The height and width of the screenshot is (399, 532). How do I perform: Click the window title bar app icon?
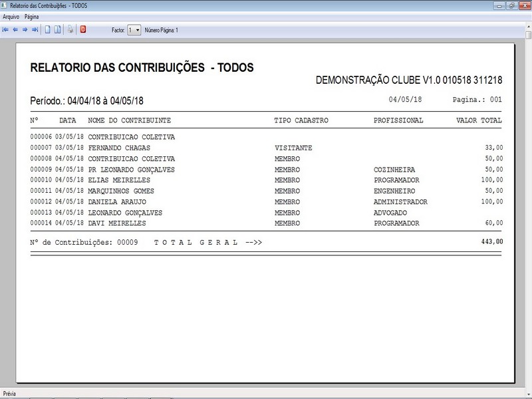click(x=4, y=5)
